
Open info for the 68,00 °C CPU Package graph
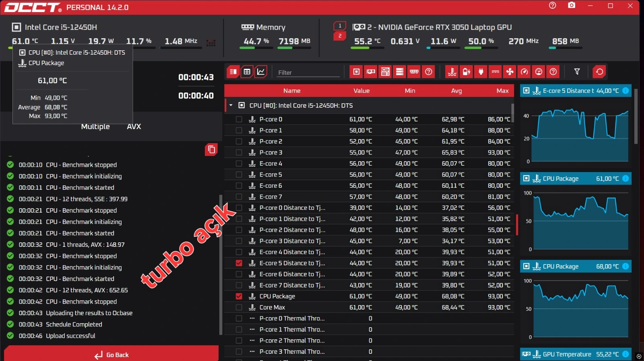click(x=625, y=266)
